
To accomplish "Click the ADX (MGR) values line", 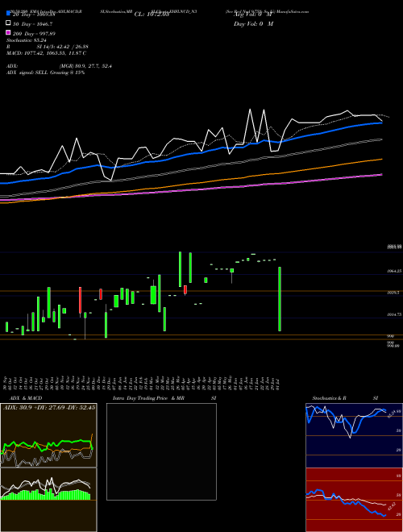I will coord(60,66).
